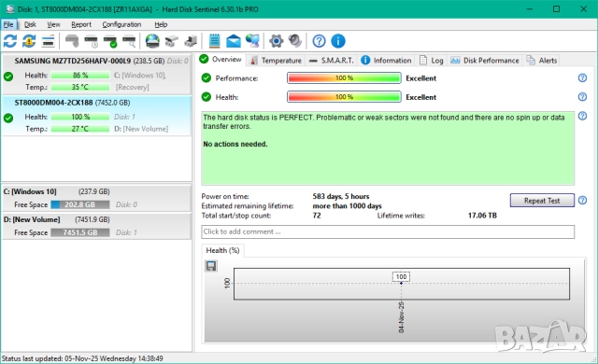
Task: Click the Overview Health 100 % gradient bar
Action: coord(344,97)
